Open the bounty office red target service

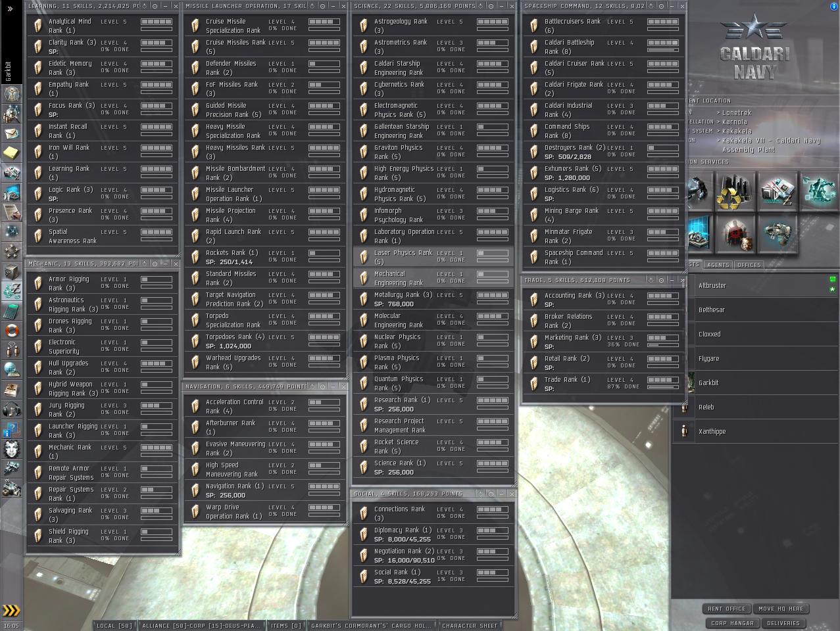coord(735,233)
